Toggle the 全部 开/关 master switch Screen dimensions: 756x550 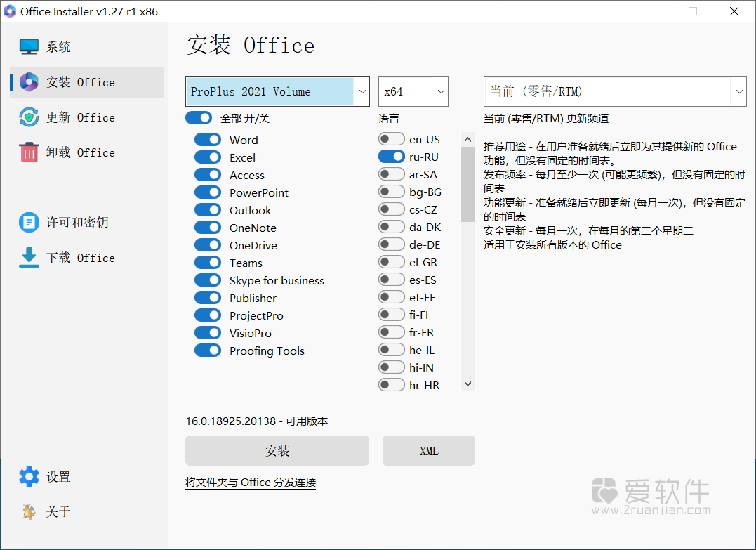point(199,118)
